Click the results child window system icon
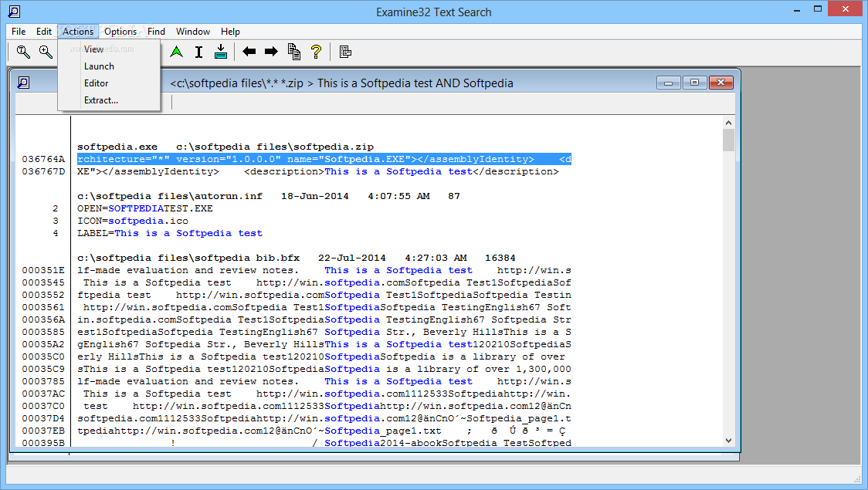The height and width of the screenshot is (490, 868). (x=23, y=83)
